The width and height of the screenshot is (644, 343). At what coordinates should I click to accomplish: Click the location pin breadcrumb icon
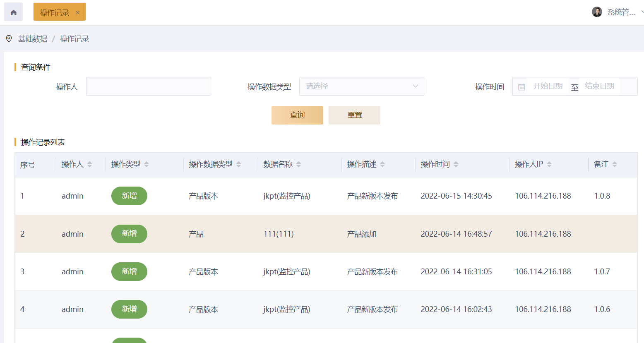point(9,38)
